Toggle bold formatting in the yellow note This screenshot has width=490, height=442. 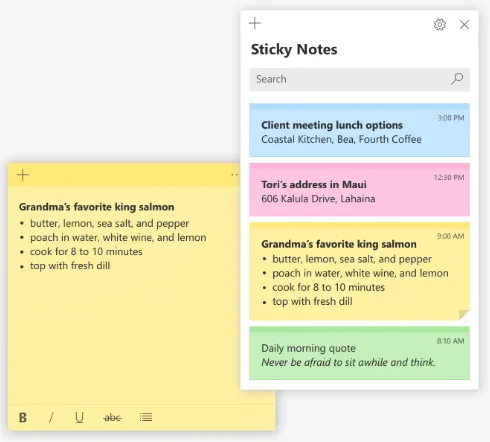(23, 417)
